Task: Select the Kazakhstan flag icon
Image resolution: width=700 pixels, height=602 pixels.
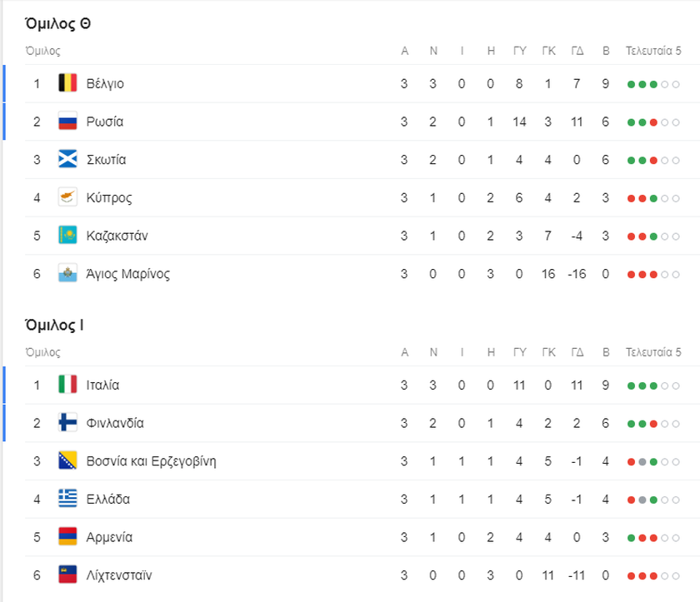Action: [67, 235]
